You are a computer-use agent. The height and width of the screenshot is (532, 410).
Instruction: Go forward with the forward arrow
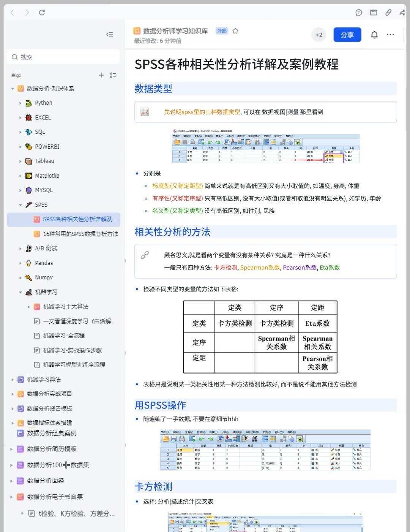point(27,13)
